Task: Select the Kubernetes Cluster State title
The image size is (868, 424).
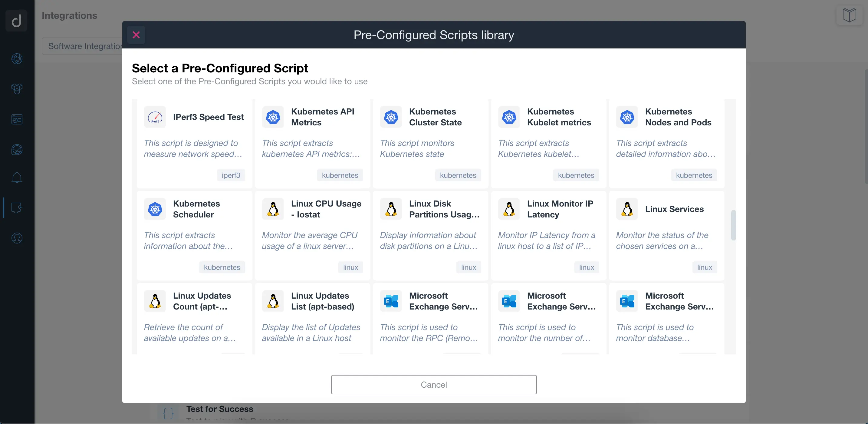Action: 435,117
